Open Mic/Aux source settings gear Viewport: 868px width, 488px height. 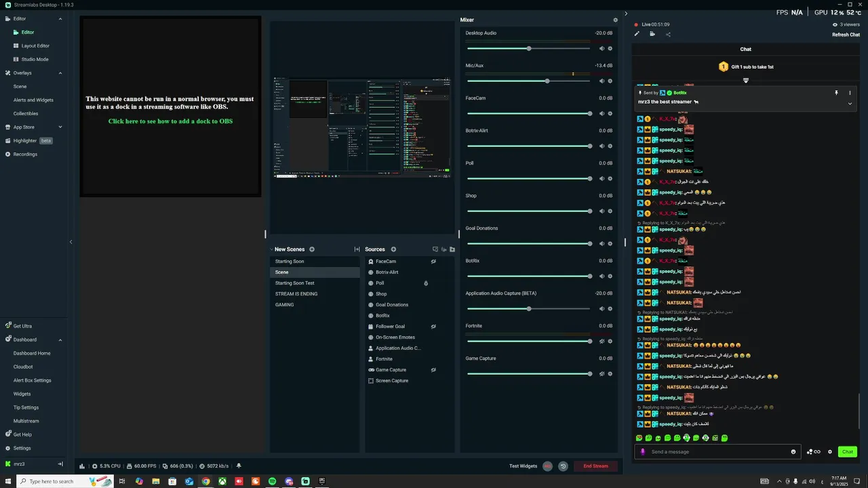point(610,81)
